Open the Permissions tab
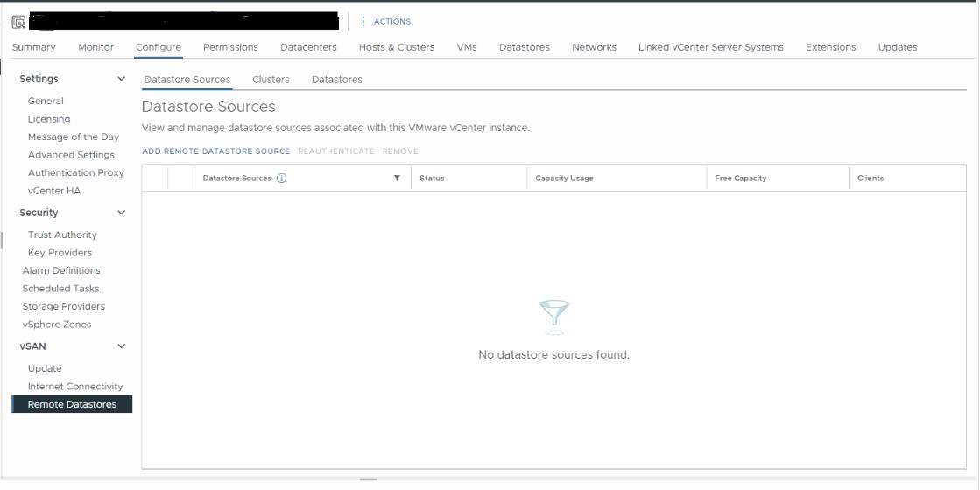Screen dimensions: 980x490 pyautogui.click(x=230, y=47)
